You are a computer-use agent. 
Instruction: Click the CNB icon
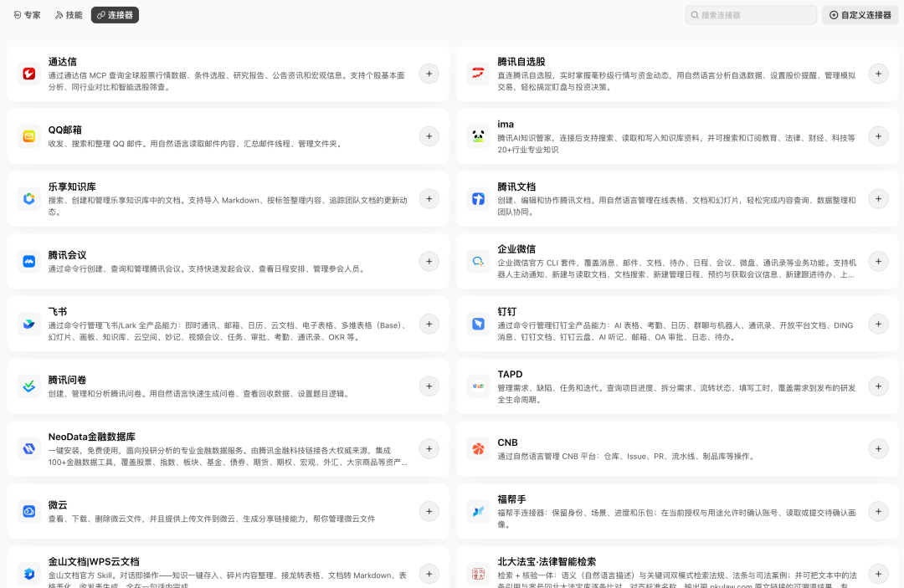[x=478, y=449]
